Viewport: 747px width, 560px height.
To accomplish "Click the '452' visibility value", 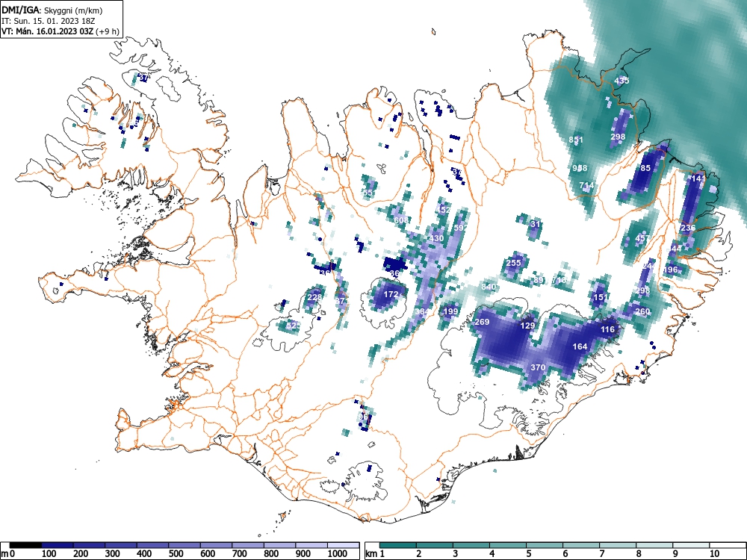I will click(443, 210).
